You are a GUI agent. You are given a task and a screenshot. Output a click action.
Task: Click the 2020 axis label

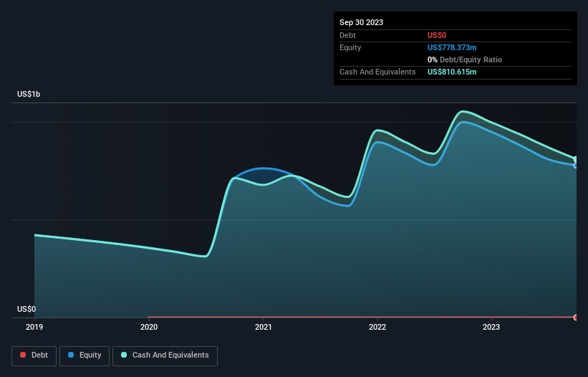click(x=149, y=327)
